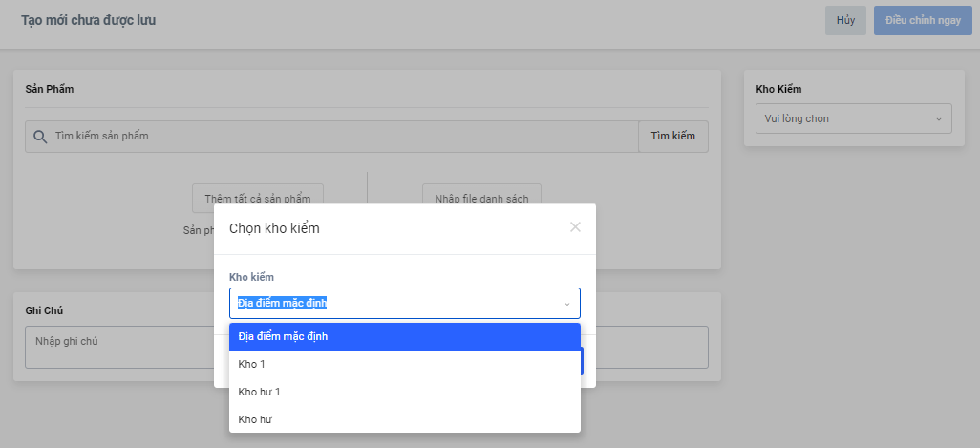Click the Nhập ghi chú text area
The image size is (980, 448).
pos(124,348)
